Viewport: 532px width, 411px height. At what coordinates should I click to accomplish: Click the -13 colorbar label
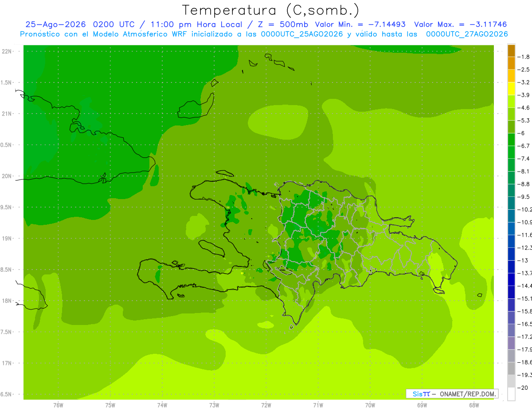[523, 260]
